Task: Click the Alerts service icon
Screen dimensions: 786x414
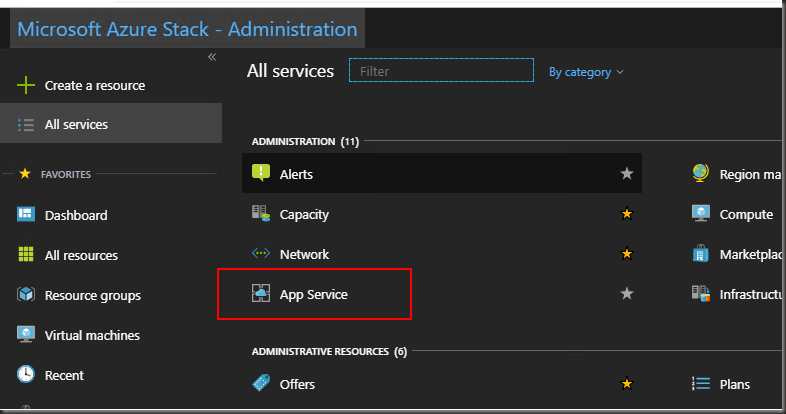Action: pyautogui.click(x=261, y=173)
